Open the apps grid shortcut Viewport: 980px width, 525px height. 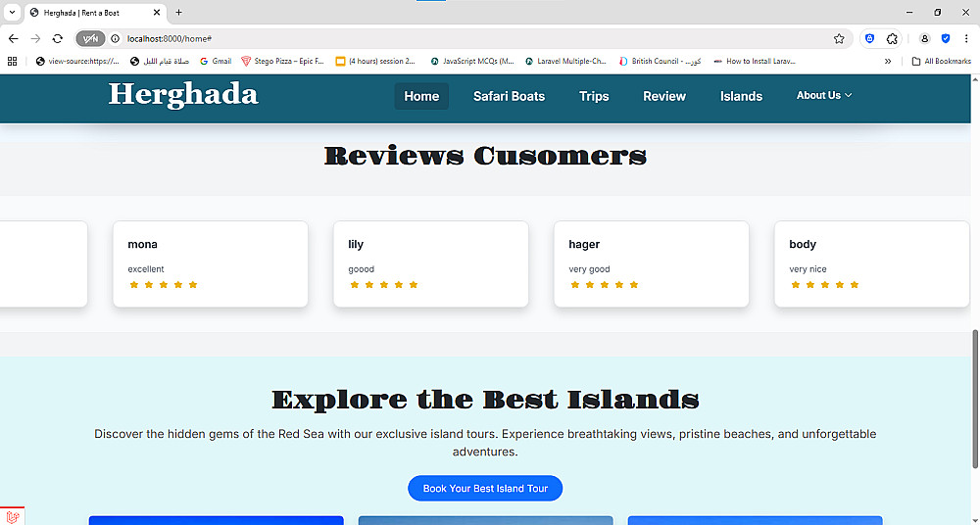(12, 62)
